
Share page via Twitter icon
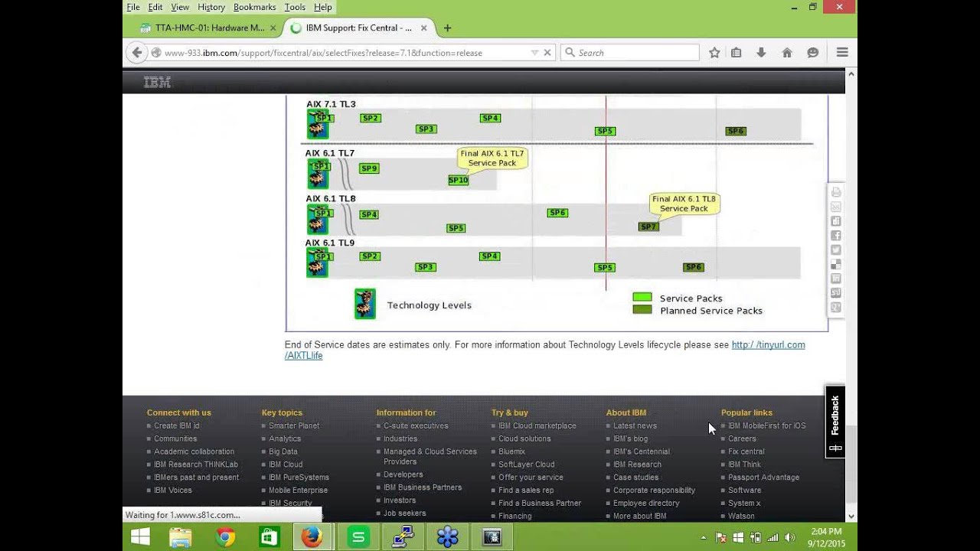click(x=836, y=249)
